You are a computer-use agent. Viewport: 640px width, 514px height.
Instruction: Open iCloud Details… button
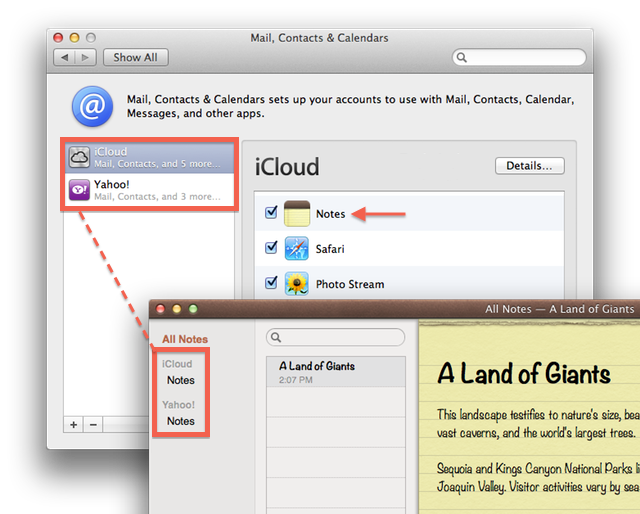click(530, 166)
